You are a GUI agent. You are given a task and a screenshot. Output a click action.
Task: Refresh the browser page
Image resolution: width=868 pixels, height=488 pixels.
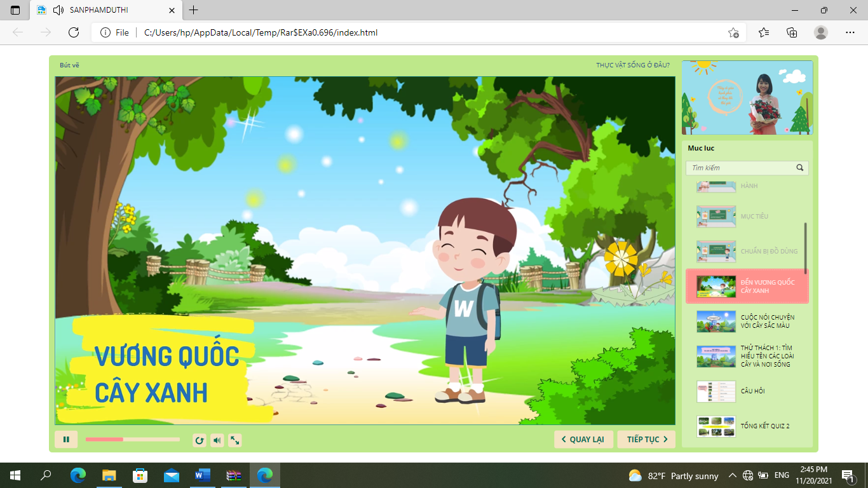pyautogui.click(x=74, y=32)
